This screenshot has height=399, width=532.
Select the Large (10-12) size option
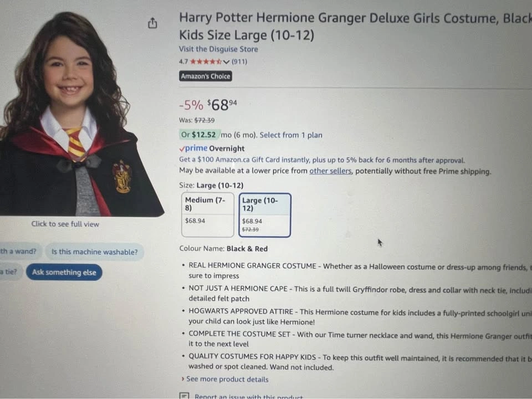click(x=265, y=215)
